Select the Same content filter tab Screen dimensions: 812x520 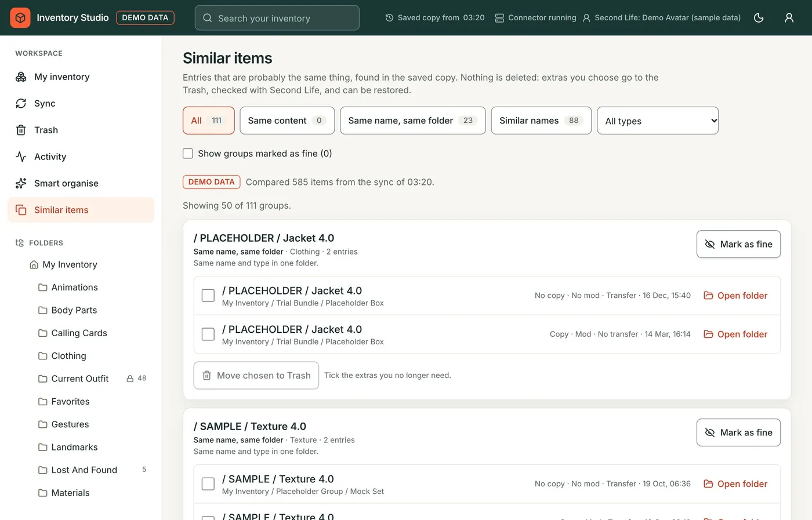pos(287,121)
